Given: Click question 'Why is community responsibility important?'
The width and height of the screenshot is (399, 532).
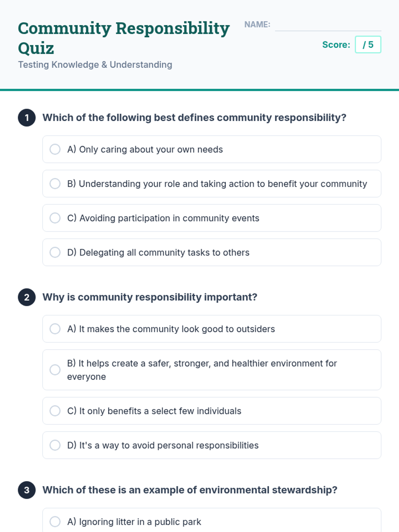Looking at the screenshot, I should click(150, 297).
